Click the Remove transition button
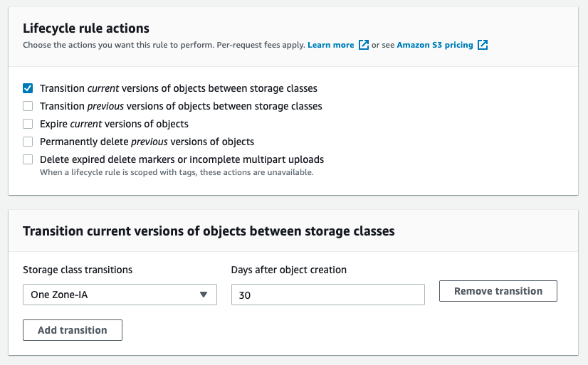Viewport: 588px width, 365px height. click(x=498, y=291)
